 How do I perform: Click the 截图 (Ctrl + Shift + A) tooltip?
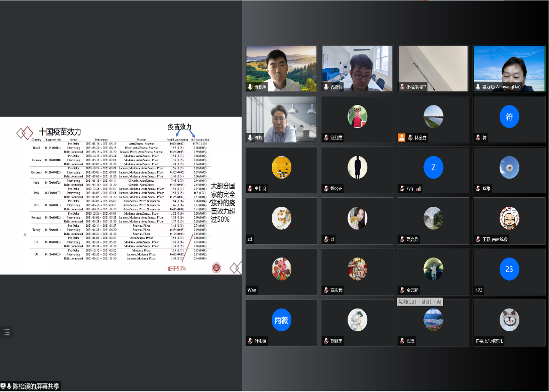point(420,302)
